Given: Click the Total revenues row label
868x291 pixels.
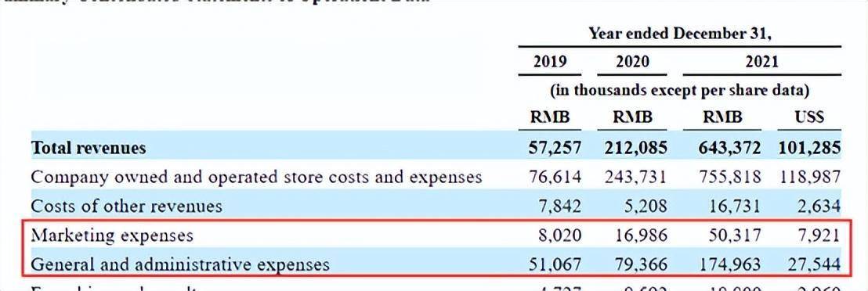Looking at the screenshot, I should [89, 148].
